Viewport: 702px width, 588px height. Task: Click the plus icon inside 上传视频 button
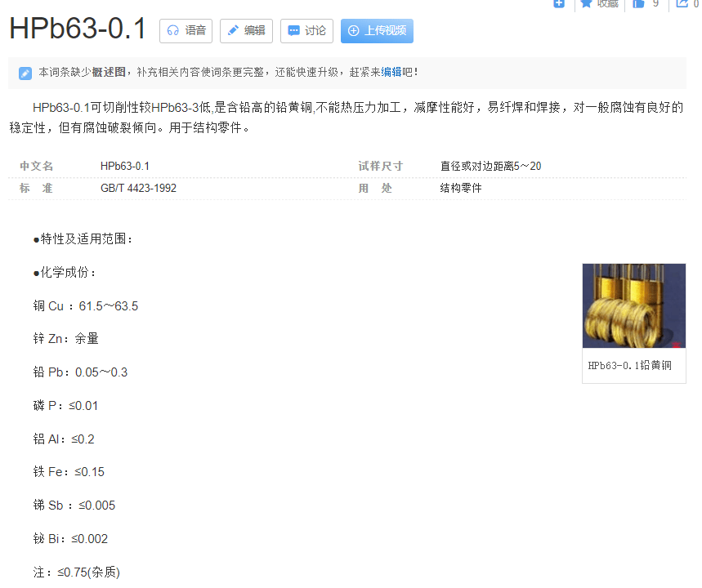(354, 30)
